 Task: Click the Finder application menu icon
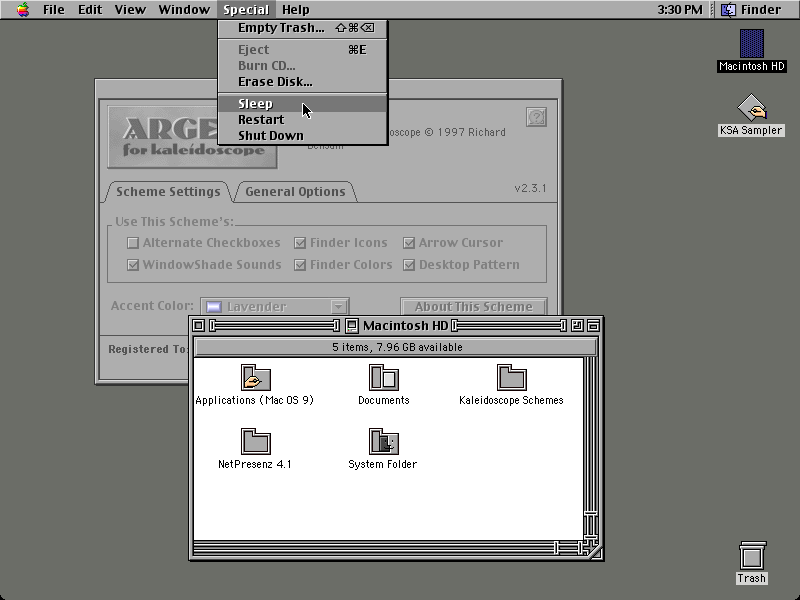pos(729,10)
